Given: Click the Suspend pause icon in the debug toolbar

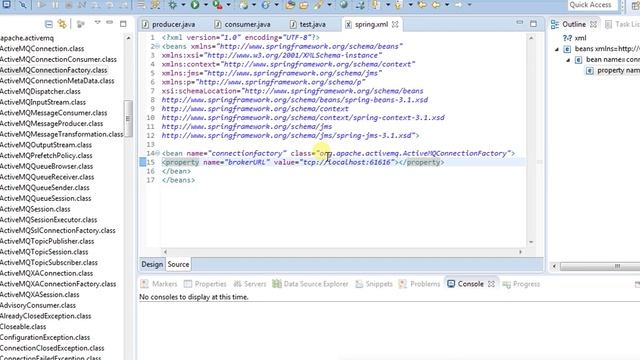Looking at the screenshot, I should pos(55,5).
